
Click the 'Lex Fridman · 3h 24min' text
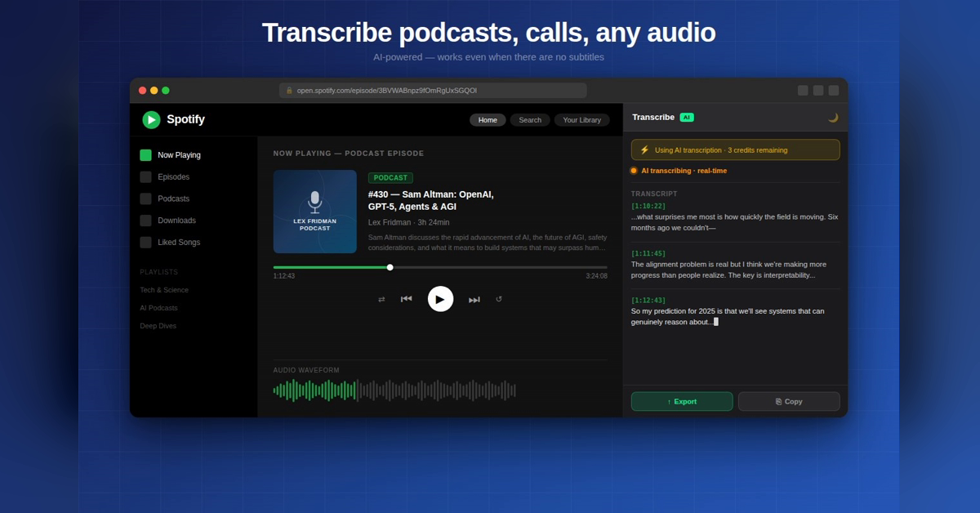pos(408,222)
